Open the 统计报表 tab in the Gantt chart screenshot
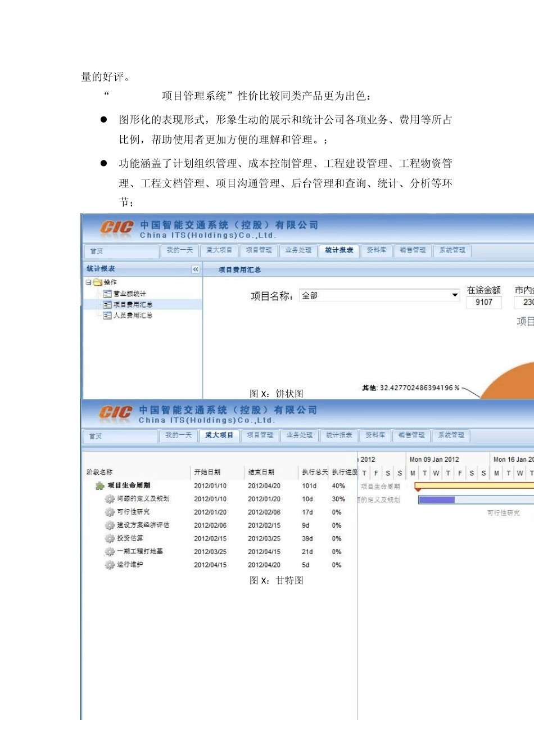The width and height of the screenshot is (534, 756). [x=340, y=435]
